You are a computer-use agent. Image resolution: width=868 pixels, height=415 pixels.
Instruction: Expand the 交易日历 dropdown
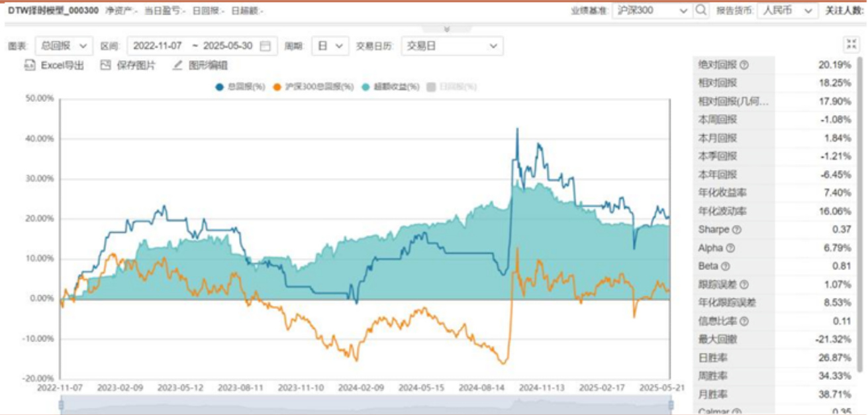click(x=452, y=46)
